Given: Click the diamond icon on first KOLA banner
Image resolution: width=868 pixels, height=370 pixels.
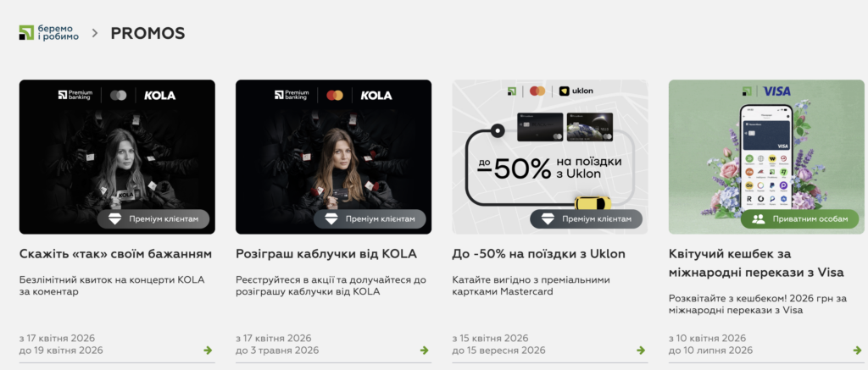Looking at the screenshot, I should pos(114,219).
